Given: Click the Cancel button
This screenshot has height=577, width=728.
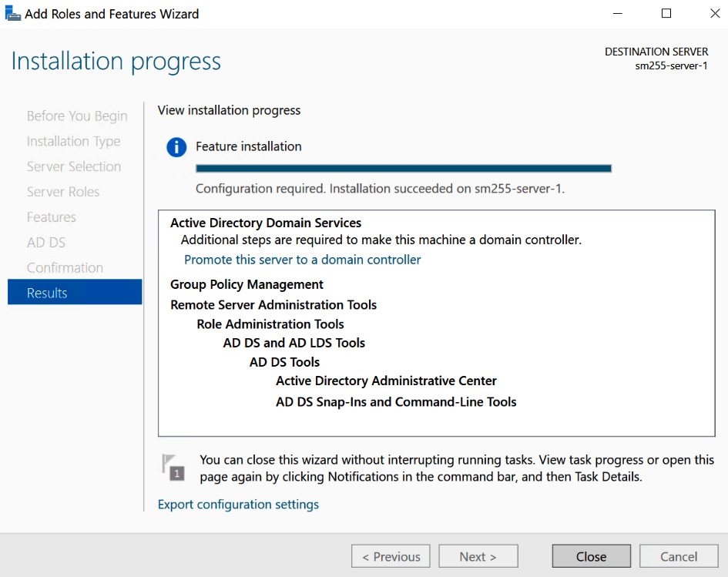Looking at the screenshot, I should (x=679, y=556).
